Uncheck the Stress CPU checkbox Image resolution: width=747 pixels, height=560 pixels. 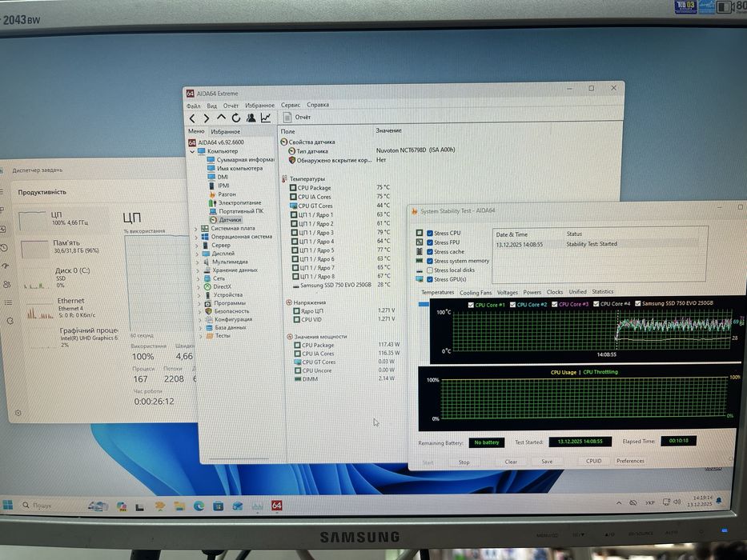click(430, 234)
